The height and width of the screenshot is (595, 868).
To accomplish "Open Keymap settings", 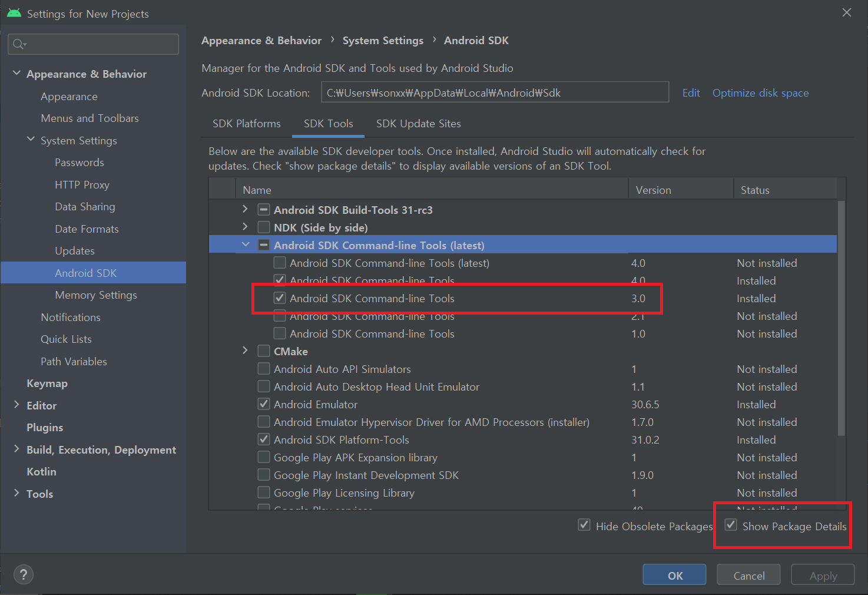I will (47, 384).
